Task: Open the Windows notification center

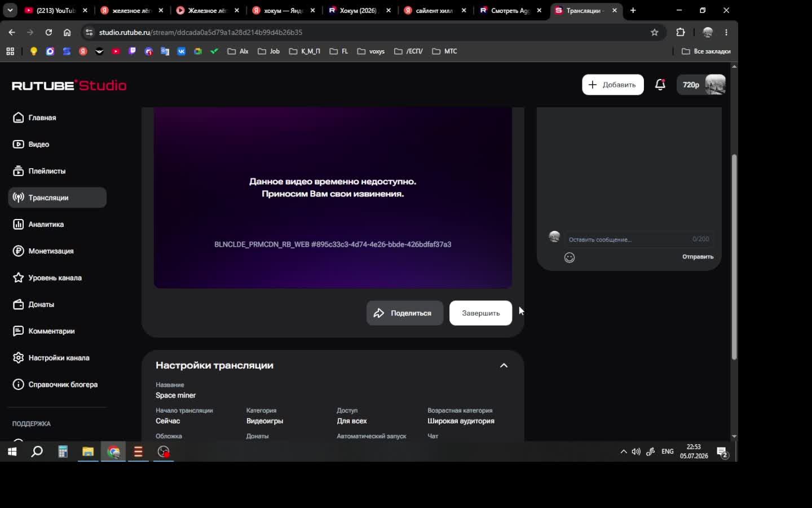Action: click(722, 452)
